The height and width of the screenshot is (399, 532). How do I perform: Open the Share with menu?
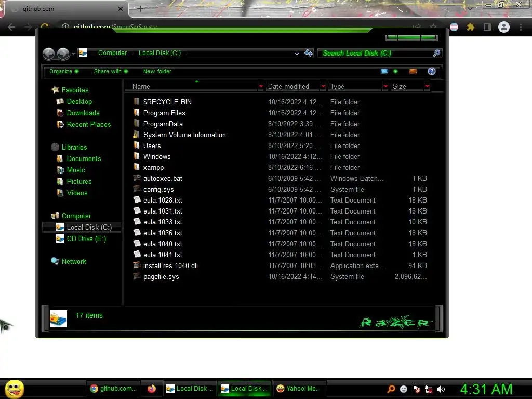point(111,71)
